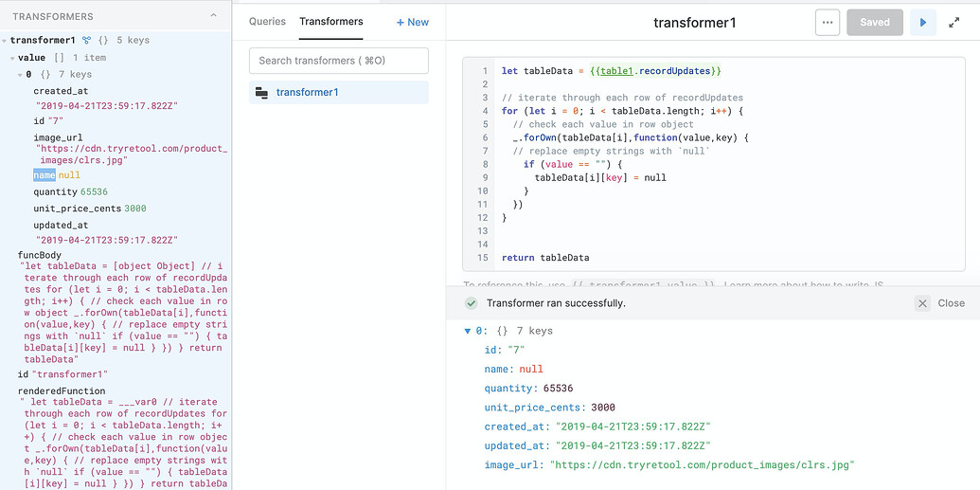The height and width of the screenshot is (490, 980).
Task: Click transformer icon beside transformer1 tree label
Action: click(87, 40)
